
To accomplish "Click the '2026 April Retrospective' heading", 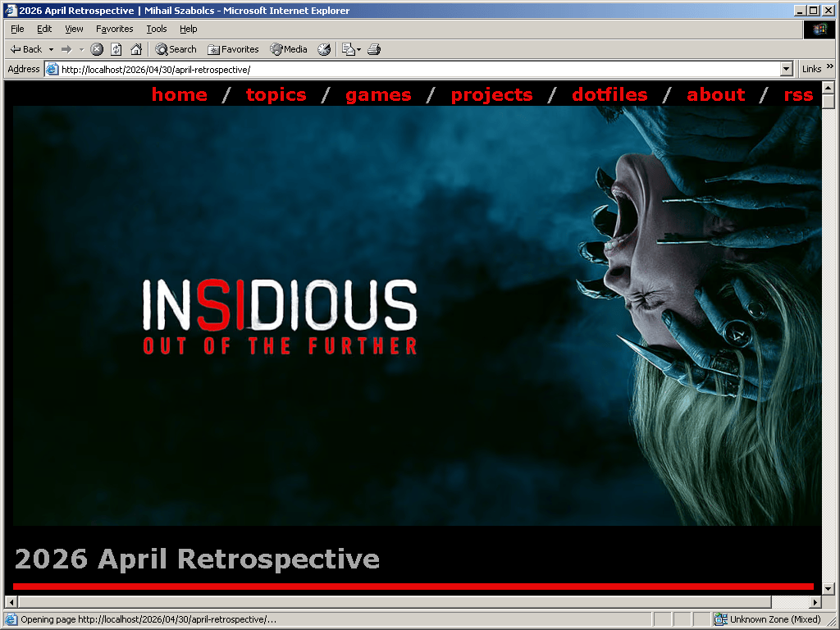I will click(x=197, y=559).
